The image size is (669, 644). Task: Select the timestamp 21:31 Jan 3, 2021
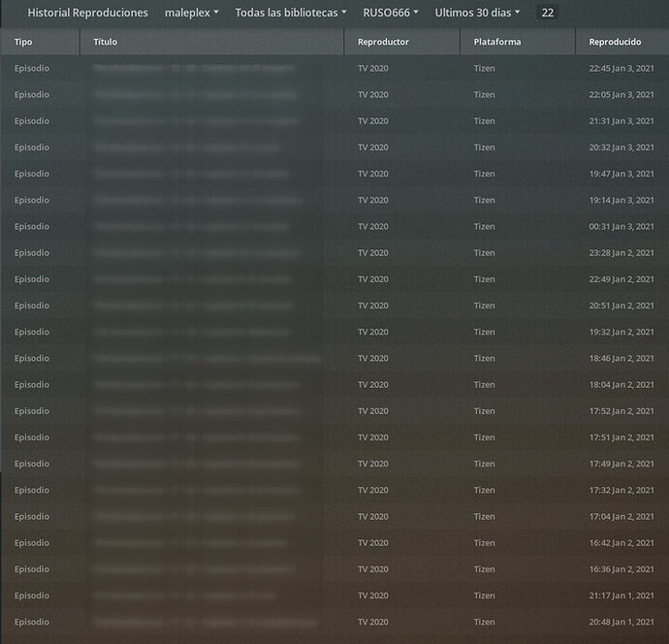coord(621,121)
